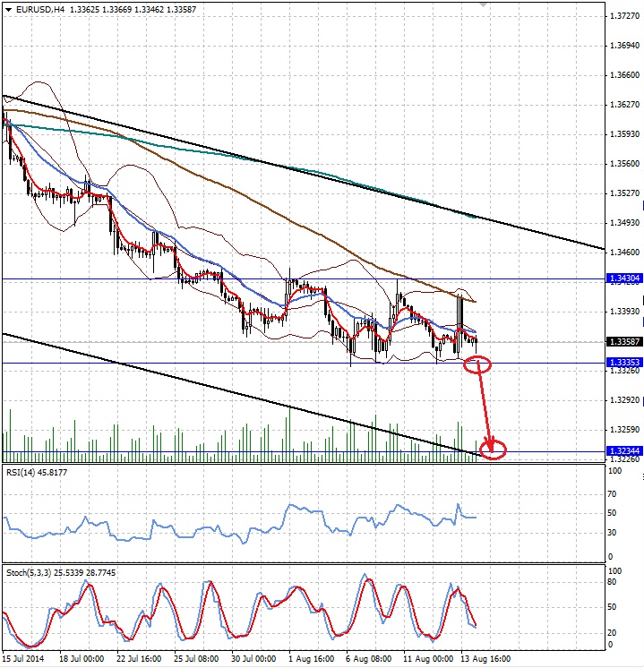Click the 1.34600 price scale label
644x668 pixels.
coord(624,253)
